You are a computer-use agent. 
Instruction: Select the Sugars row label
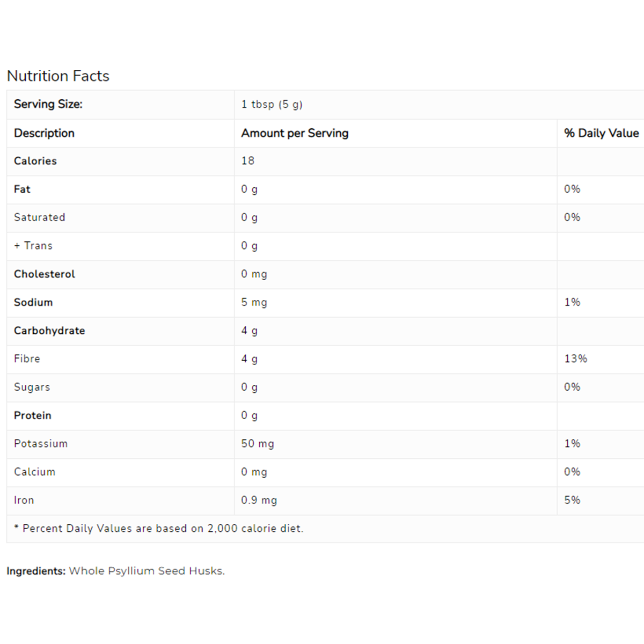pos(32,387)
